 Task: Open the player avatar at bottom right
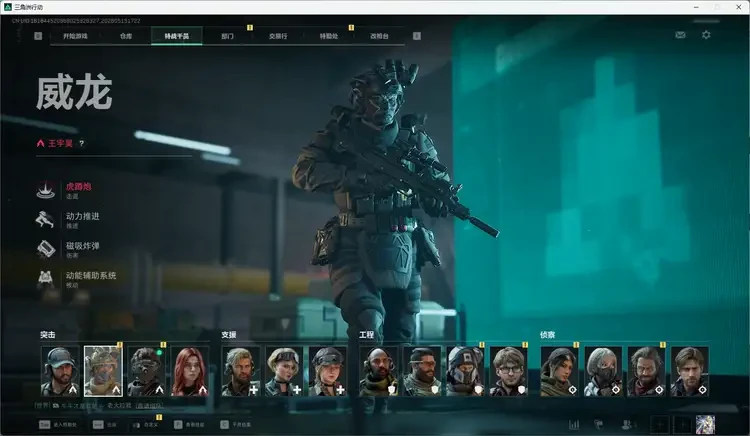coord(705,425)
